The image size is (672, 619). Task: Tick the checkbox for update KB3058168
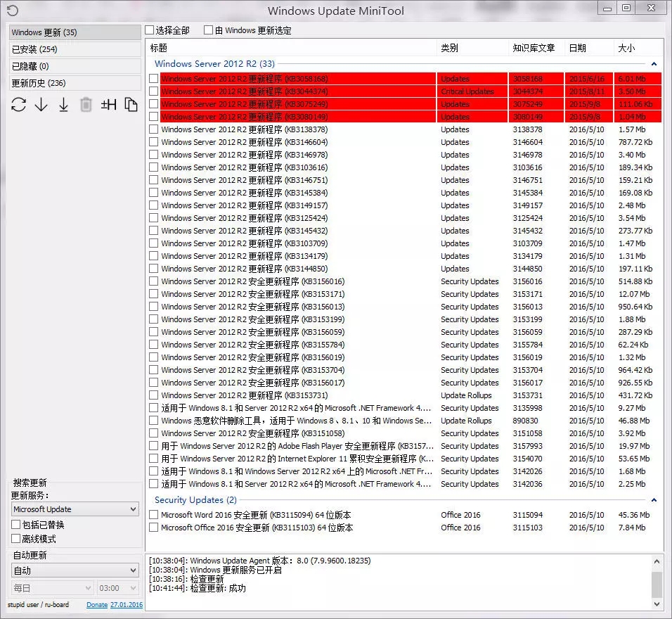click(154, 79)
